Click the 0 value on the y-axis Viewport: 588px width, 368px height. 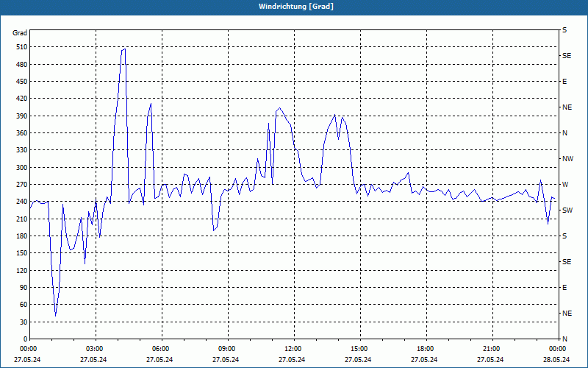coord(25,339)
